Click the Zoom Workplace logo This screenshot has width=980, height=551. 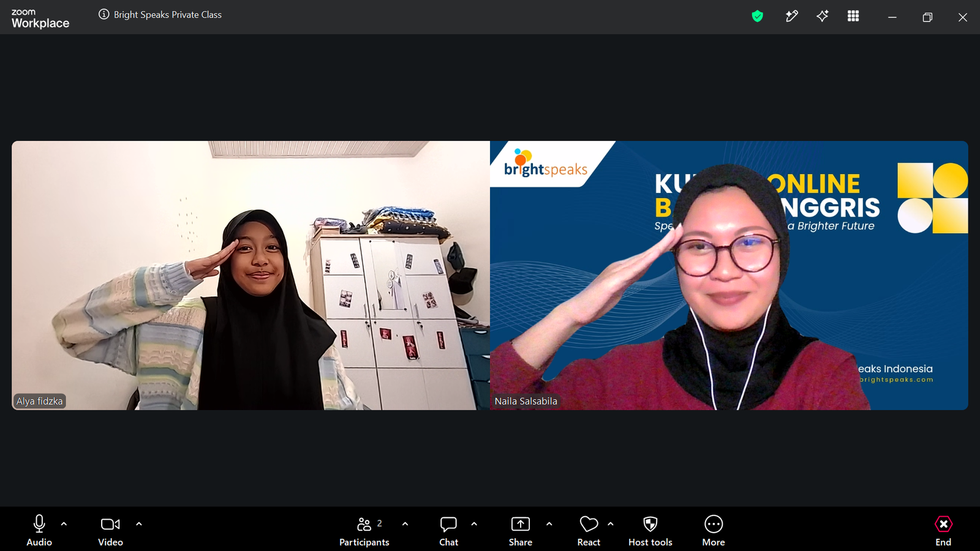click(40, 19)
